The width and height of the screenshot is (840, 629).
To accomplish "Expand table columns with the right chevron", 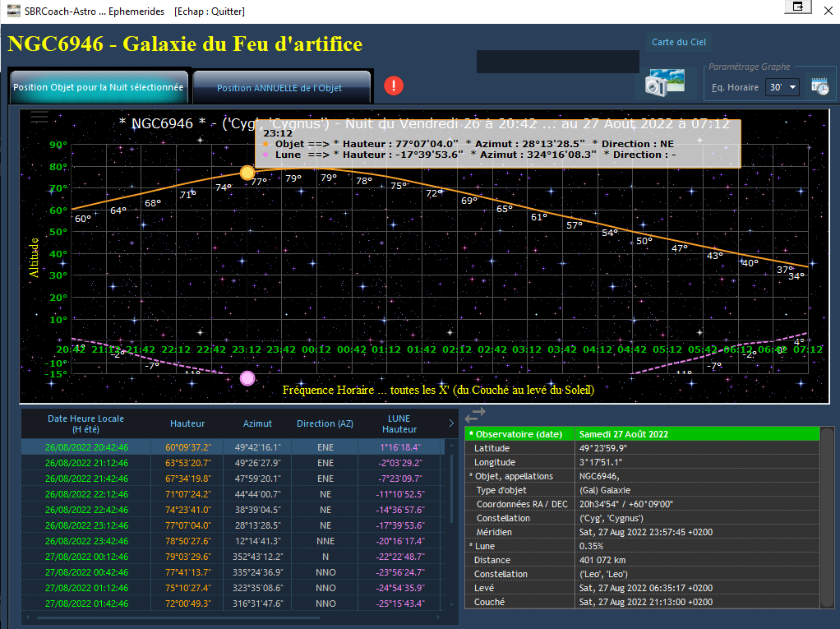I will tap(451, 423).
